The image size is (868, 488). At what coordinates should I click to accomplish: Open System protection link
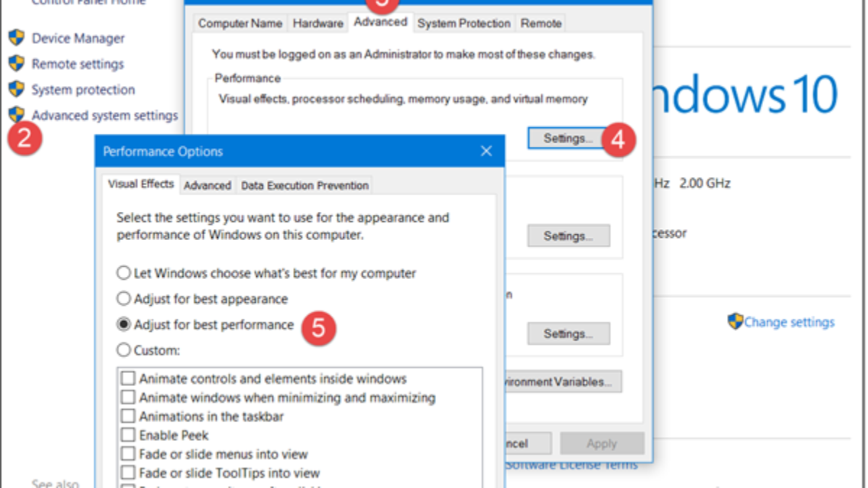83,90
